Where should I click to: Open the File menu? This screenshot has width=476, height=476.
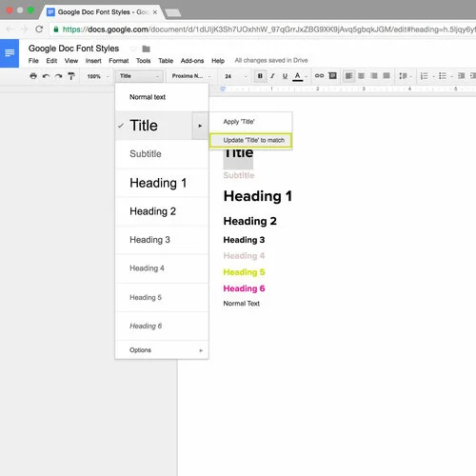(33, 61)
